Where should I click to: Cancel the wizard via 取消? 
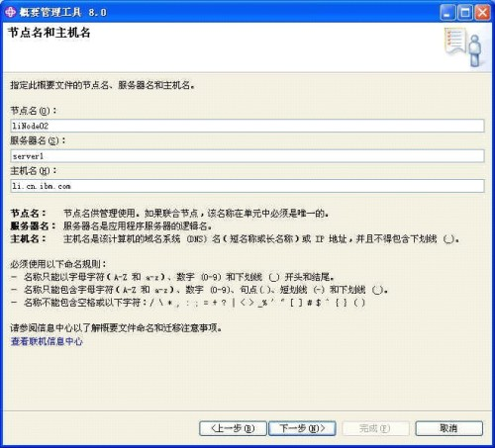448,428
